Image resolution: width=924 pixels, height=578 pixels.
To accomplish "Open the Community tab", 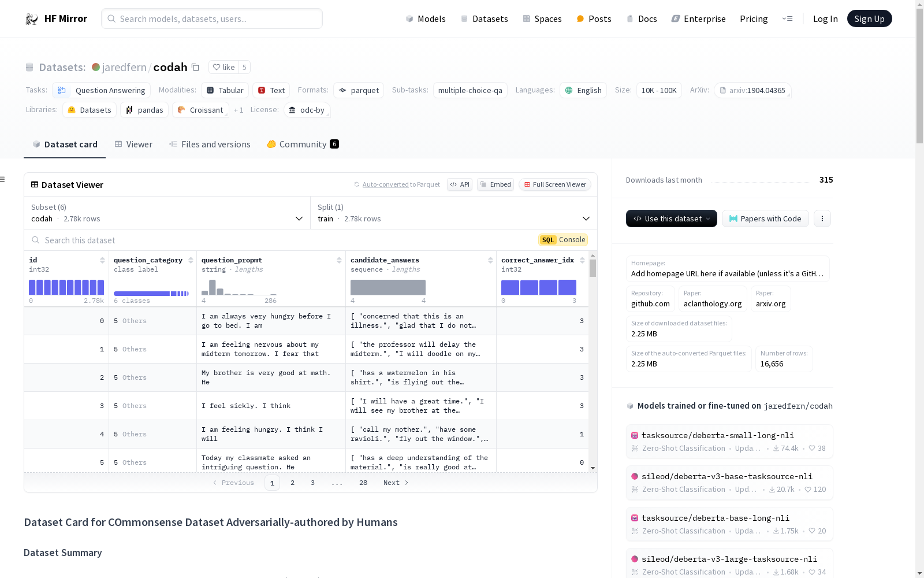I will point(303,144).
